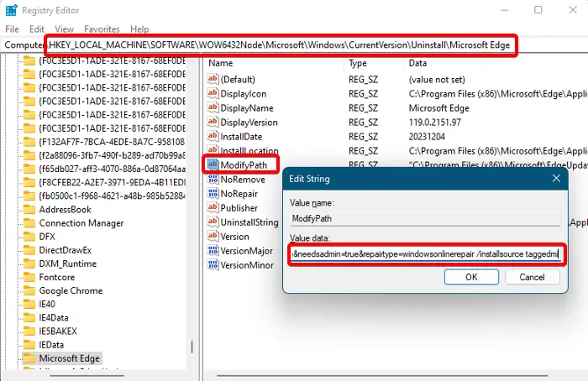This screenshot has height=381, width=588.
Task: Click the Value data input field
Action: click(425, 254)
